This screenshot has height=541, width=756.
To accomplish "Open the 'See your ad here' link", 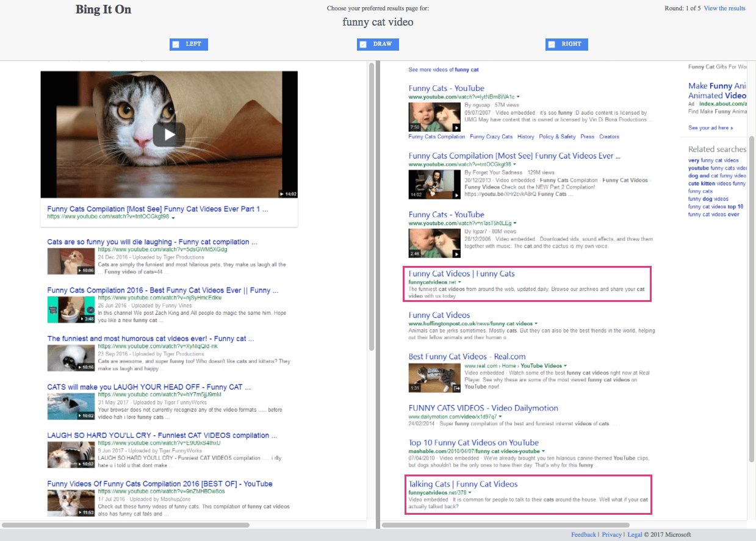I will (x=711, y=128).
